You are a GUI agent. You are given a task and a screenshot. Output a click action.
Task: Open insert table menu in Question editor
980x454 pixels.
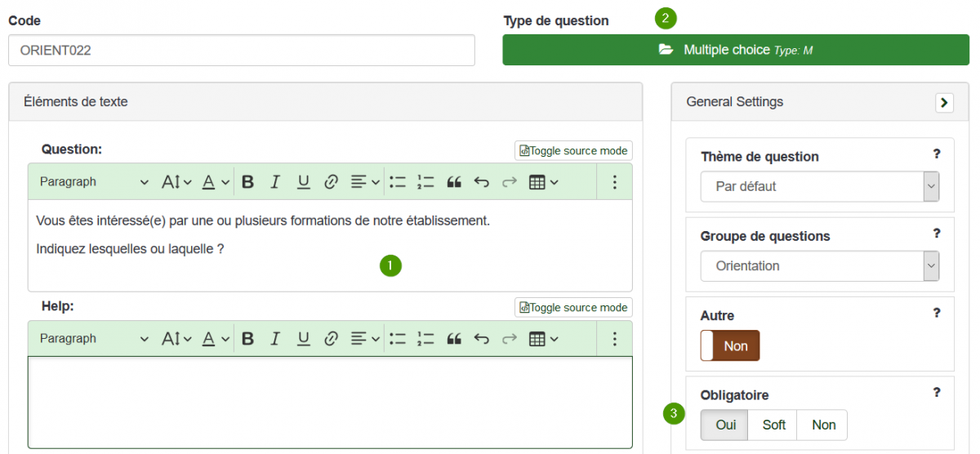coord(543,182)
